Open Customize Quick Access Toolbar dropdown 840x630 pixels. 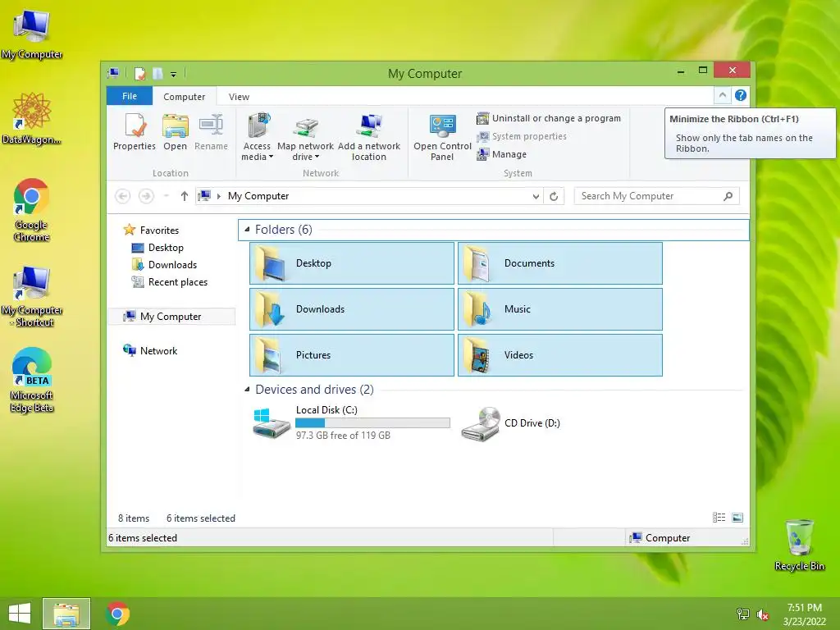click(x=174, y=74)
